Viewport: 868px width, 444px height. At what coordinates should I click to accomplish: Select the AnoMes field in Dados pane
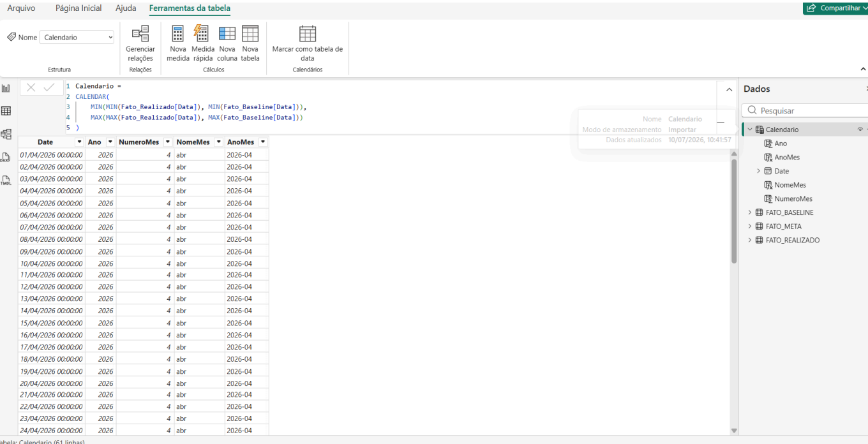click(787, 157)
